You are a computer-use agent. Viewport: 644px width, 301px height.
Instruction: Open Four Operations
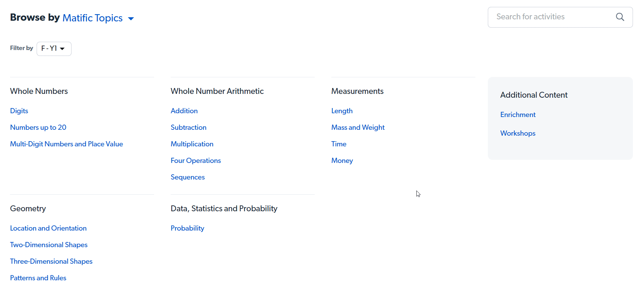coord(196,160)
